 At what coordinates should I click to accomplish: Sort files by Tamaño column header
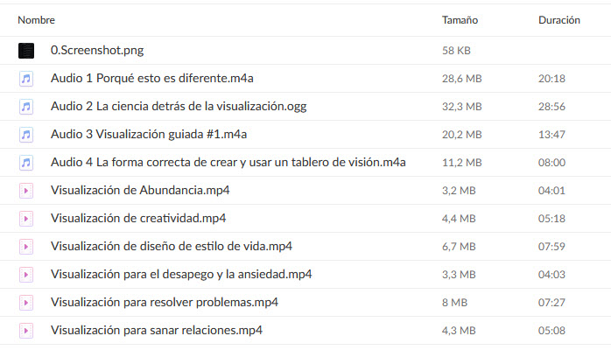pos(460,20)
